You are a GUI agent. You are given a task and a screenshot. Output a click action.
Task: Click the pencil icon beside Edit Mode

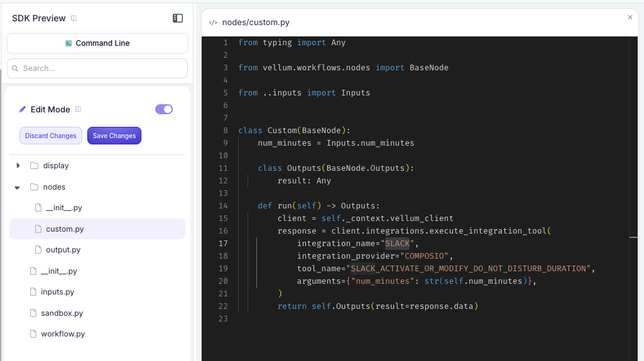[23, 109]
